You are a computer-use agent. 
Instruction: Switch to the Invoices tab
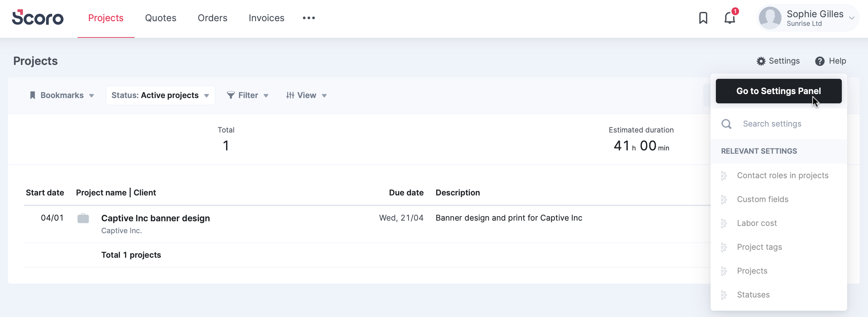coord(266,18)
